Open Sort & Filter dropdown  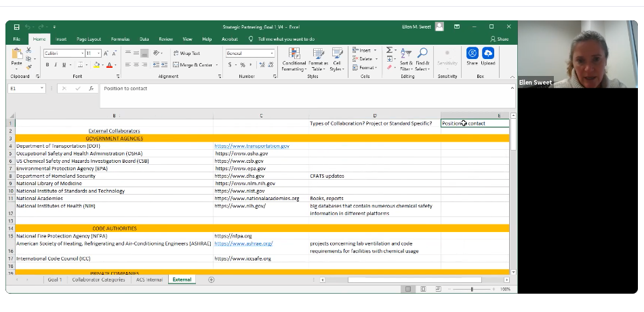pos(406,60)
